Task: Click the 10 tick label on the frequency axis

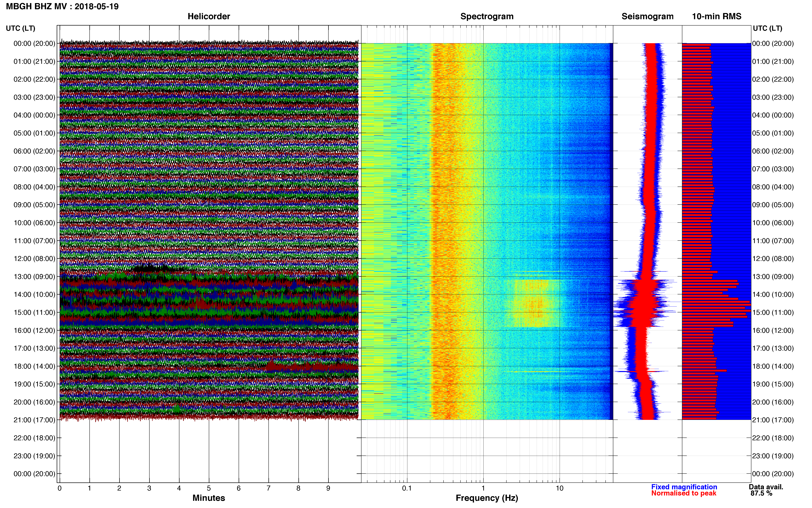Action: (559, 488)
